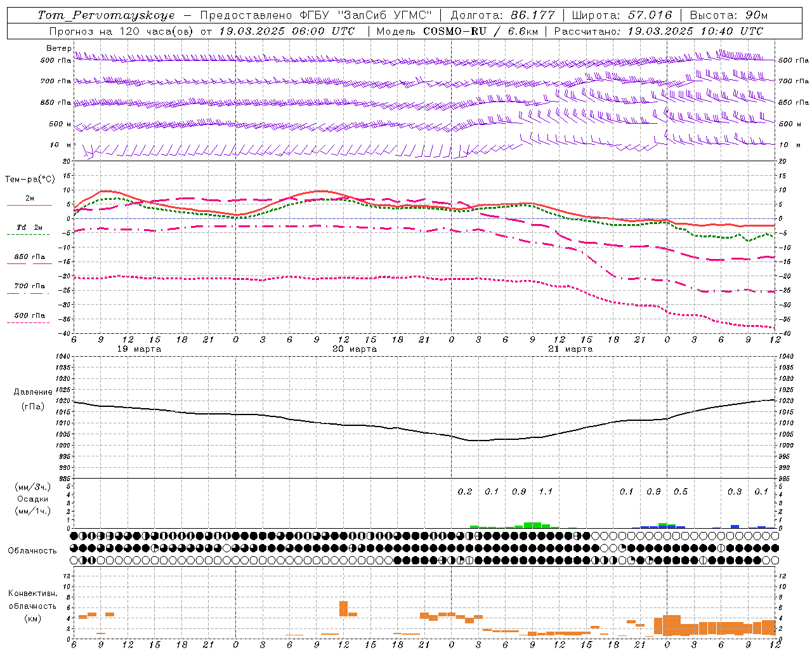Click the 10 м wind level label on left
The height and width of the screenshot is (650, 812).
point(61,145)
